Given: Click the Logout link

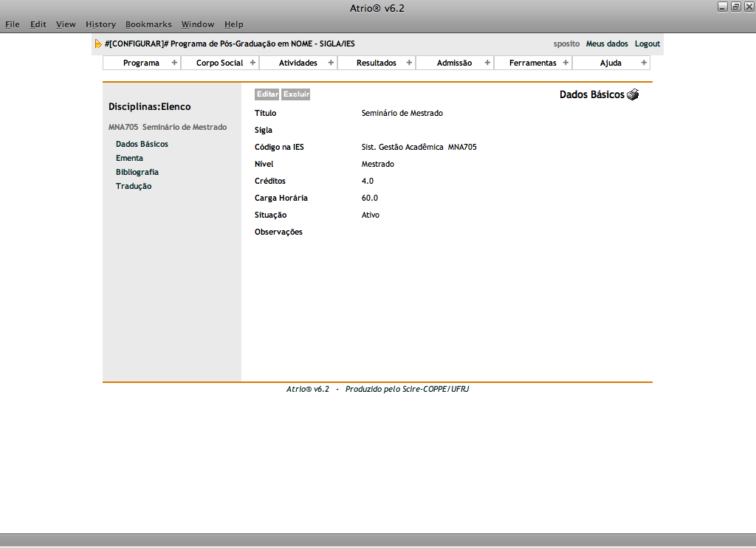Looking at the screenshot, I should pos(647,44).
